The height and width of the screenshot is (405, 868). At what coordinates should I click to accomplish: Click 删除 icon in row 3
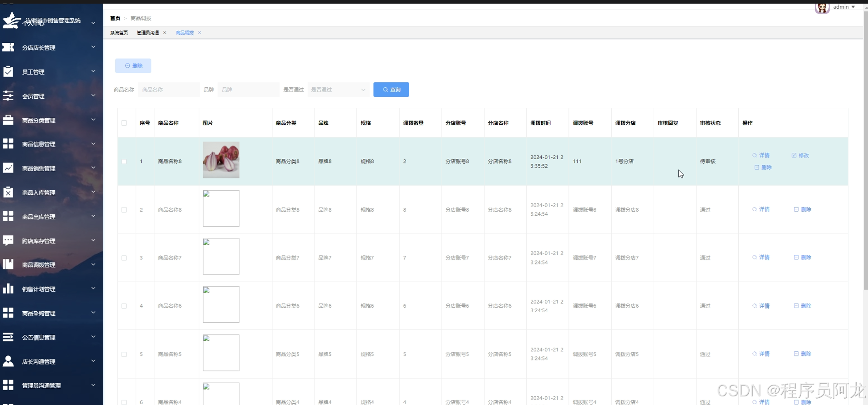(x=796, y=257)
